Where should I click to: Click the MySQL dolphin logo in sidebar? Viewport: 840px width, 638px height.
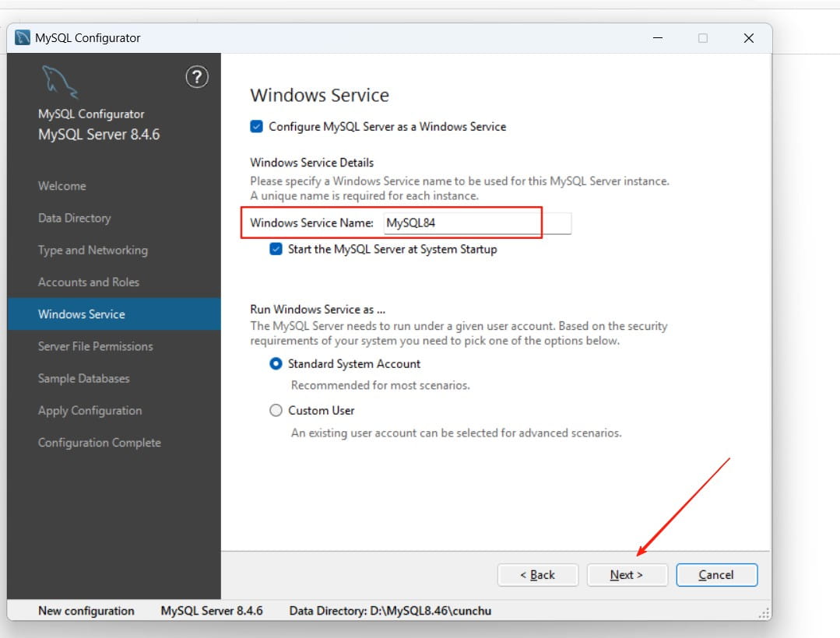pyautogui.click(x=59, y=82)
